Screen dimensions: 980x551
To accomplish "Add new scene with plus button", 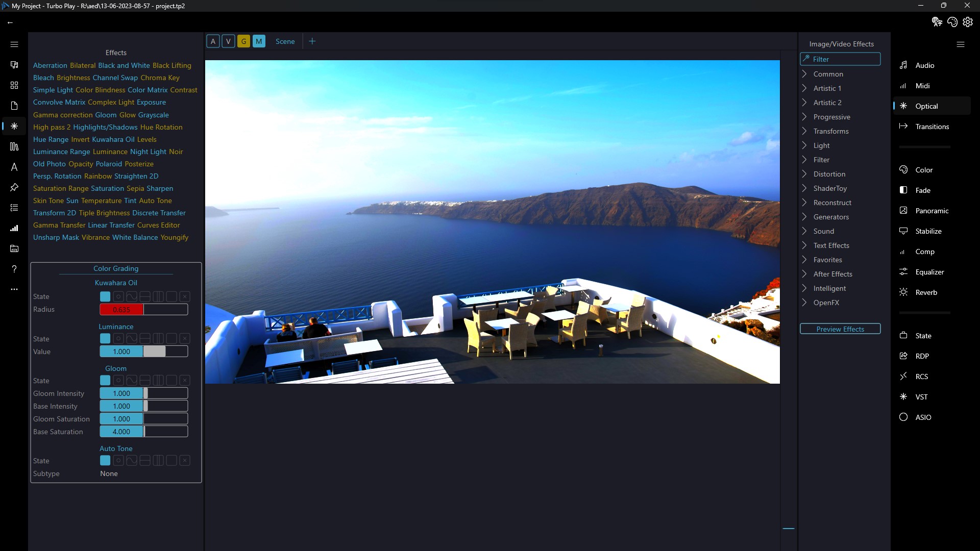I will 312,41.
